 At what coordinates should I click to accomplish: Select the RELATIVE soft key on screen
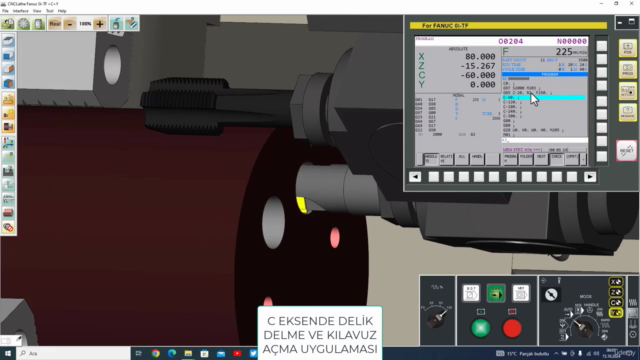446,159
